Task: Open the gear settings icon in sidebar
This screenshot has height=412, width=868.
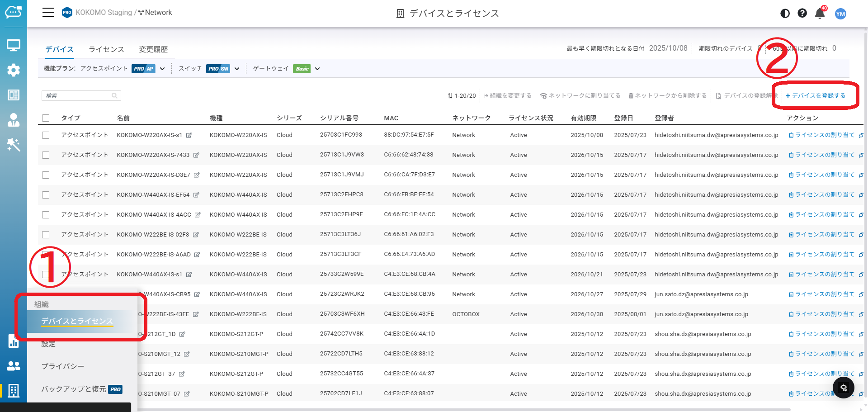Action: pos(14,70)
